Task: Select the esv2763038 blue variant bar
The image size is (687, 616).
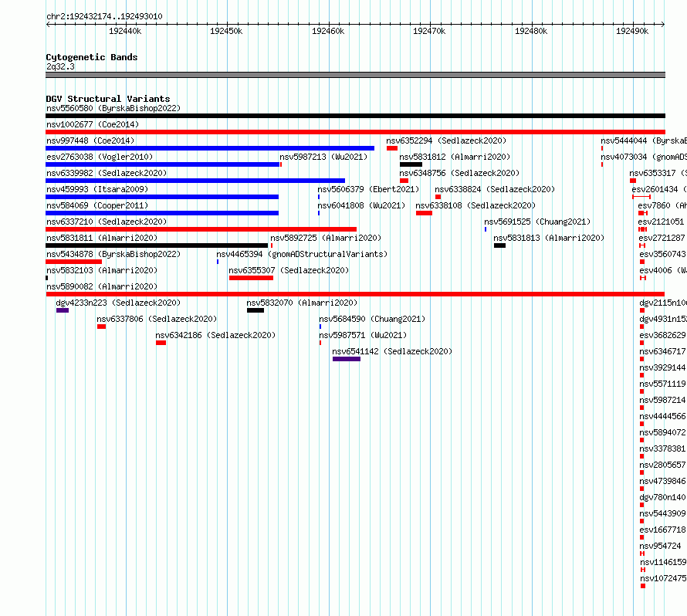Action: (163, 164)
